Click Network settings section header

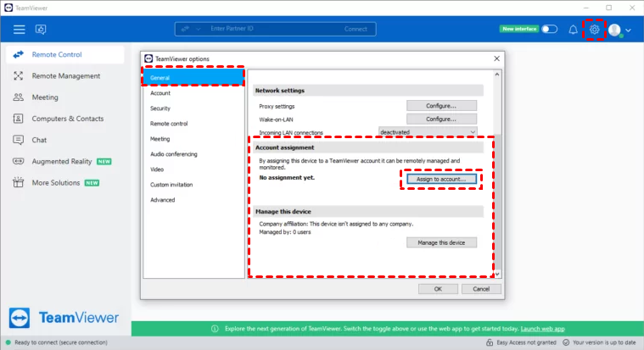coord(368,91)
